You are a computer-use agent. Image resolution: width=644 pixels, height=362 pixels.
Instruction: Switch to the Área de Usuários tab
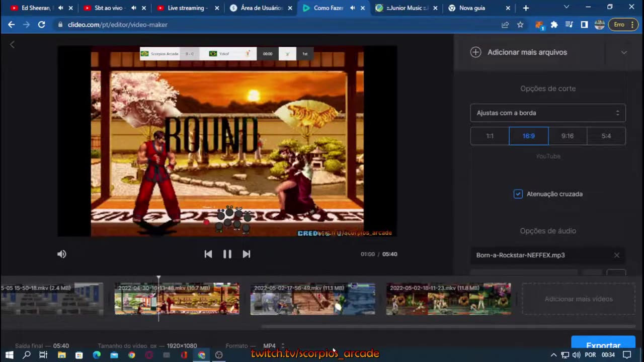click(x=262, y=8)
